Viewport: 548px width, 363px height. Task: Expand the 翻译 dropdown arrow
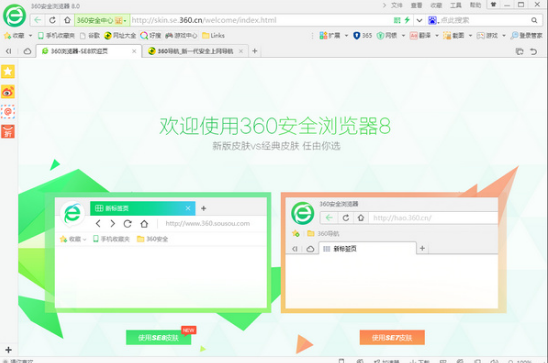(x=437, y=36)
